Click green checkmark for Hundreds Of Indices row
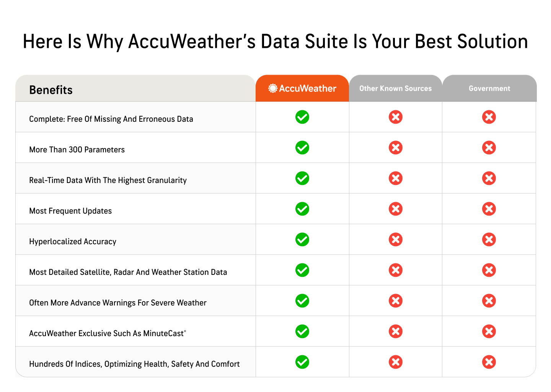The height and width of the screenshot is (392, 551). tap(302, 362)
